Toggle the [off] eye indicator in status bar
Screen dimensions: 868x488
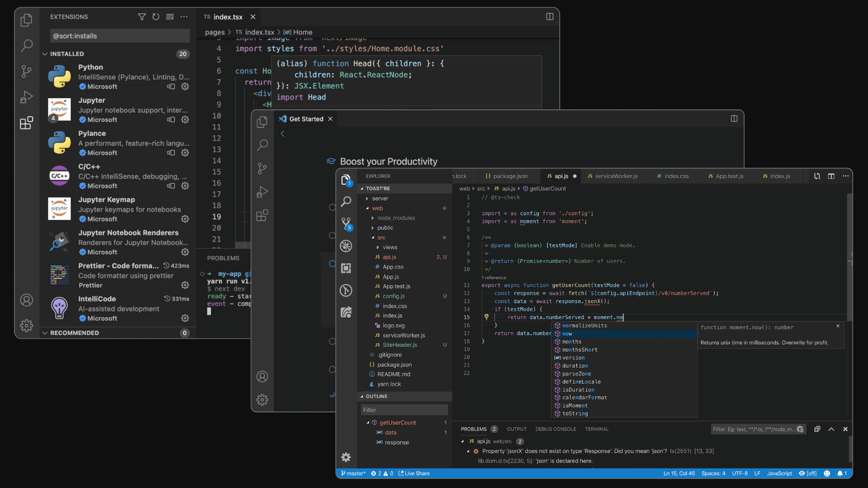tap(807, 473)
